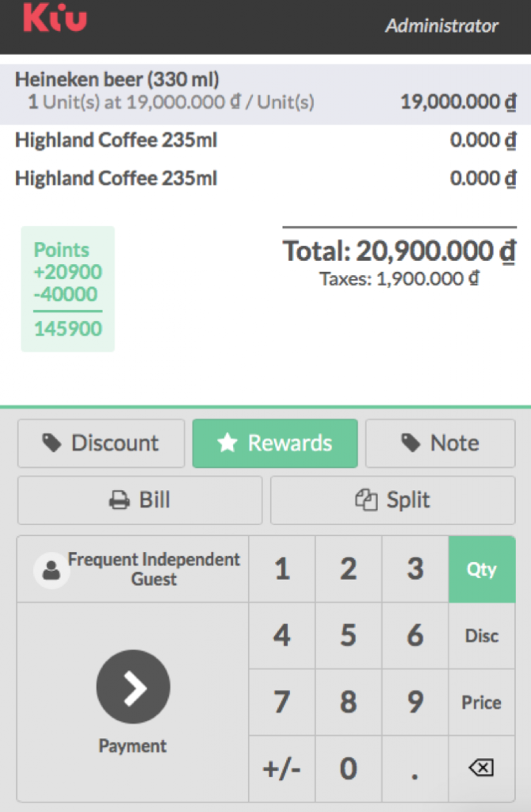Viewport: 531px width, 812px height.
Task: Open the Administrator user menu
Action: point(441,25)
